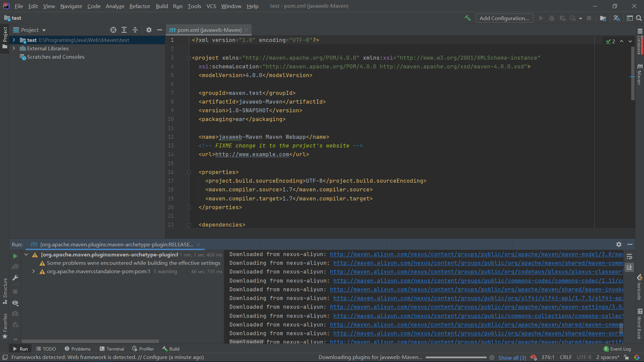Open Run panel settings gear
644x362 pixels.
coord(619,244)
